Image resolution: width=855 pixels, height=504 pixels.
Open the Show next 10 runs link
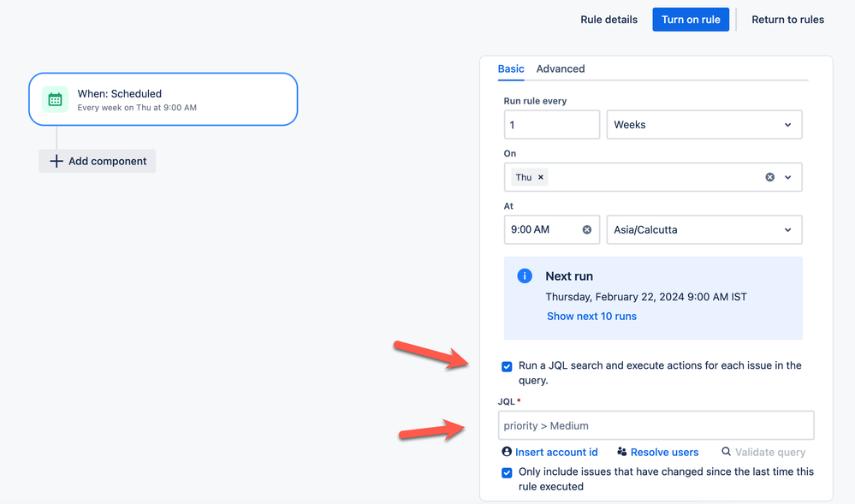[591, 317]
